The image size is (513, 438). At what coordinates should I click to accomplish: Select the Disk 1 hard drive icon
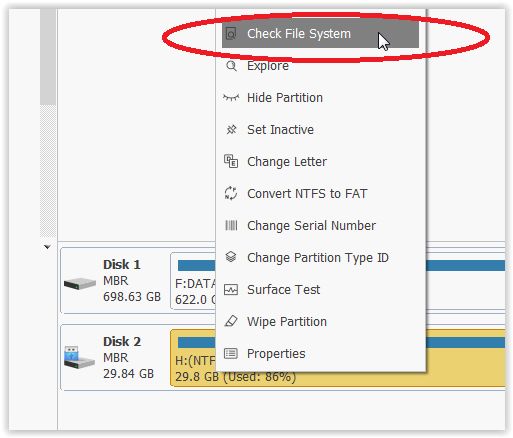click(x=80, y=284)
